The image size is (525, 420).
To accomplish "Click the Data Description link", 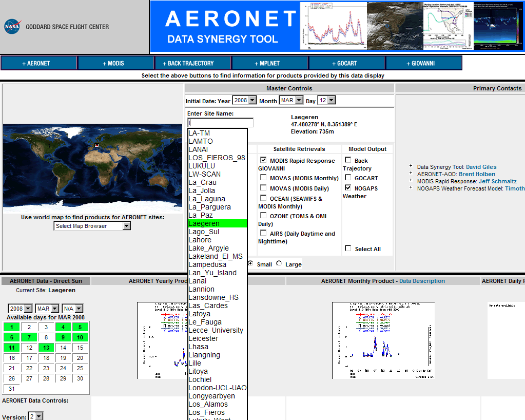I will (x=422, y=281).
